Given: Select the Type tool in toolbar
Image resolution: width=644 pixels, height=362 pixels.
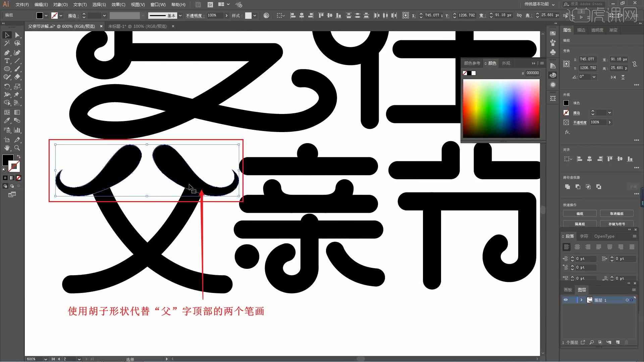Looking at the screenshot, I should point(7,61).
